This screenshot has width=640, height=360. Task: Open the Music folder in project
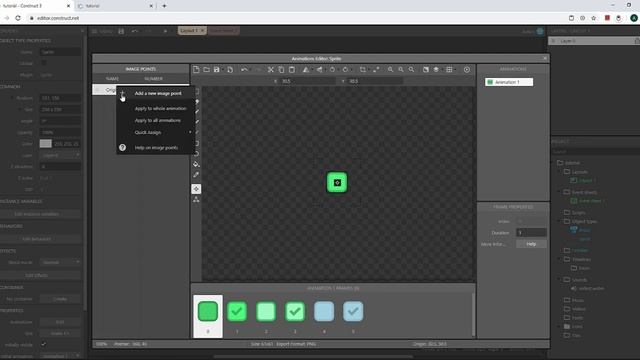(x=574, y=300)
